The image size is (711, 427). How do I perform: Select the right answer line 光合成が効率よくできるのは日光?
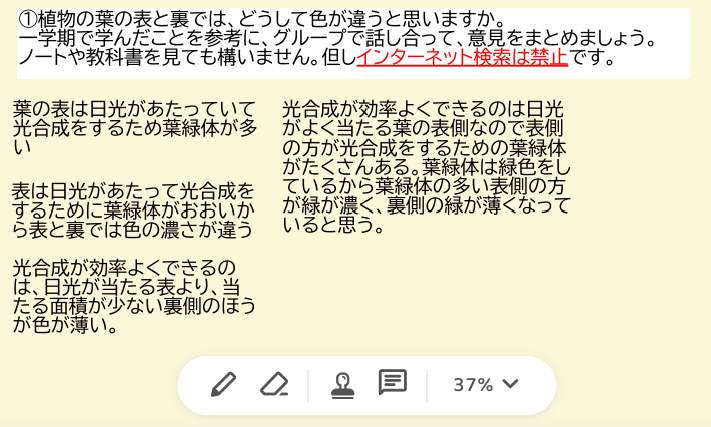tap(423, 109)
